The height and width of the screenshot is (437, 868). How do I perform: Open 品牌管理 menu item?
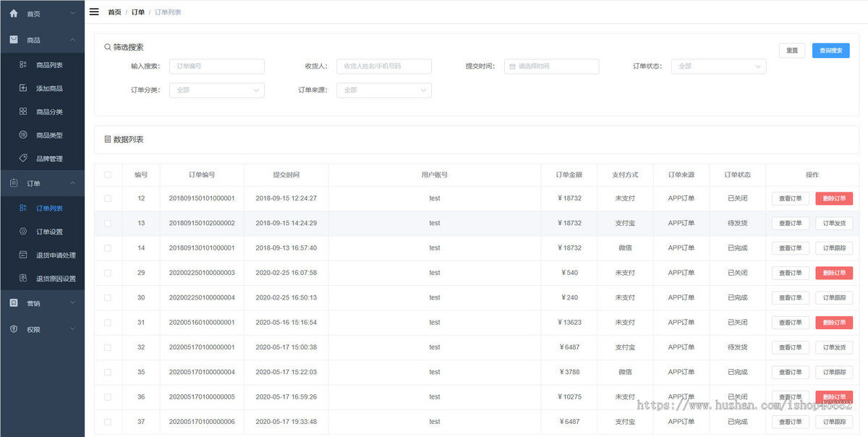[42, 158]
